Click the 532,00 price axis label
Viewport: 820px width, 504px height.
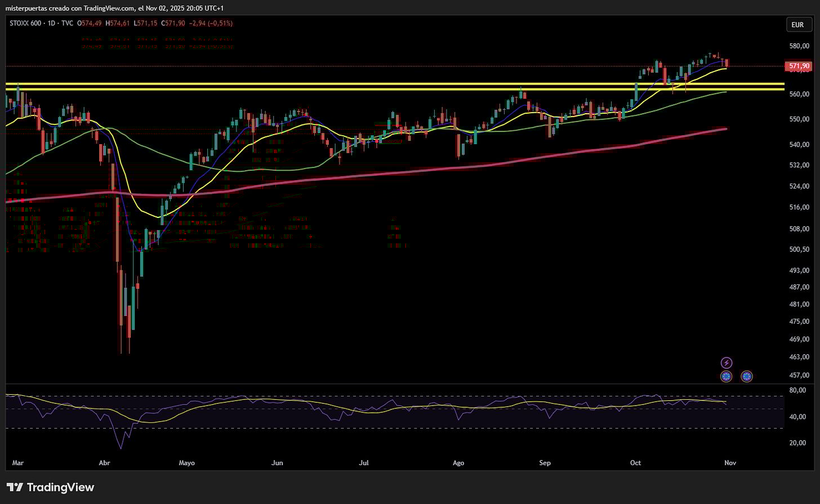[x=799, y=166]
